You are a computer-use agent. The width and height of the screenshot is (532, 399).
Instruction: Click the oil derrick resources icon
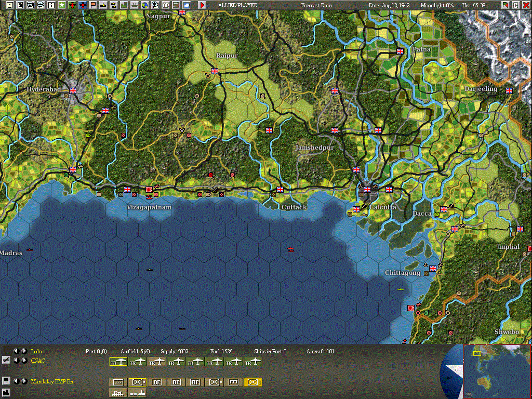click(118, 393)
